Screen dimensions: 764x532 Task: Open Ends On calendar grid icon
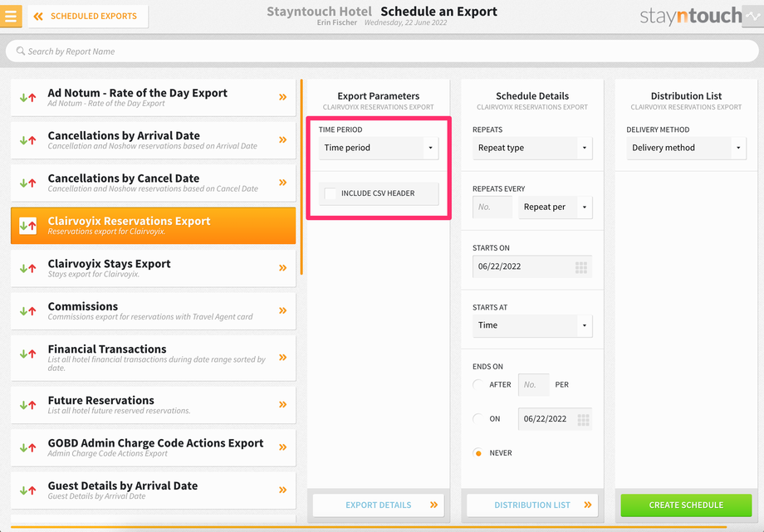click(583, 419)
